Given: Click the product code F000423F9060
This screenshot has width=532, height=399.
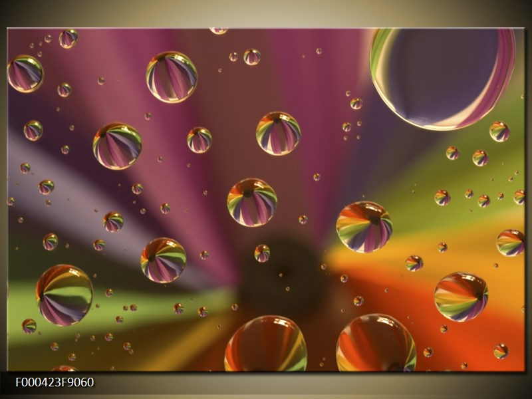Looking at the screenshot, I should 55,382.
